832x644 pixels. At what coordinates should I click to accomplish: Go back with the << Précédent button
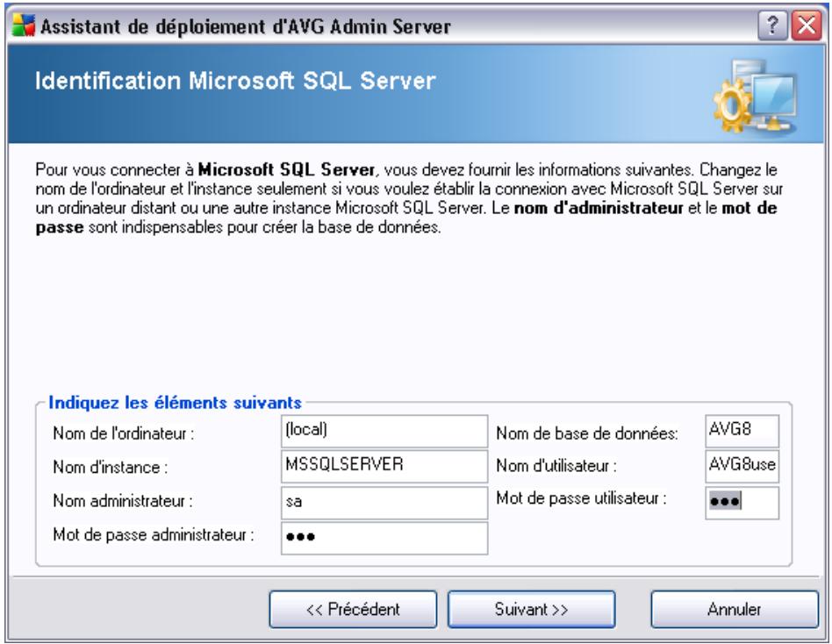353,609
